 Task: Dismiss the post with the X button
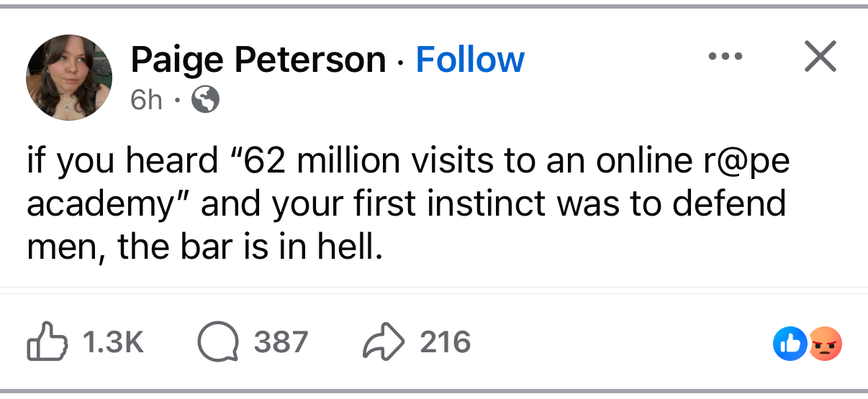[820, 57]
